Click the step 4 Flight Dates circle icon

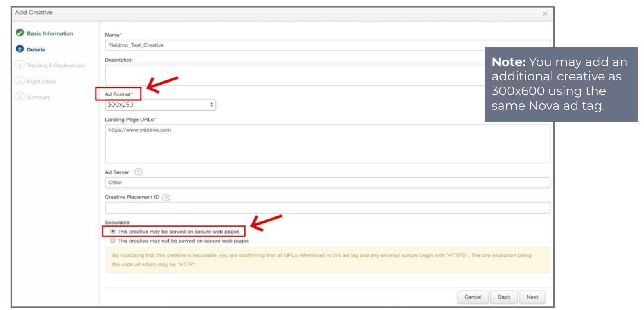click(x=20, y=81)
